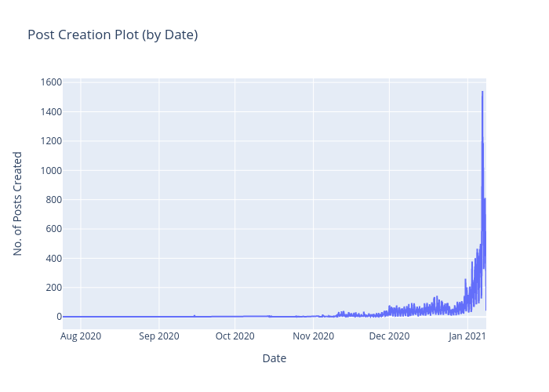Select the 'Oct 2020' x-axis tick label
The height and width of the screenshot is (392, 549).
(x=235, y=336)
